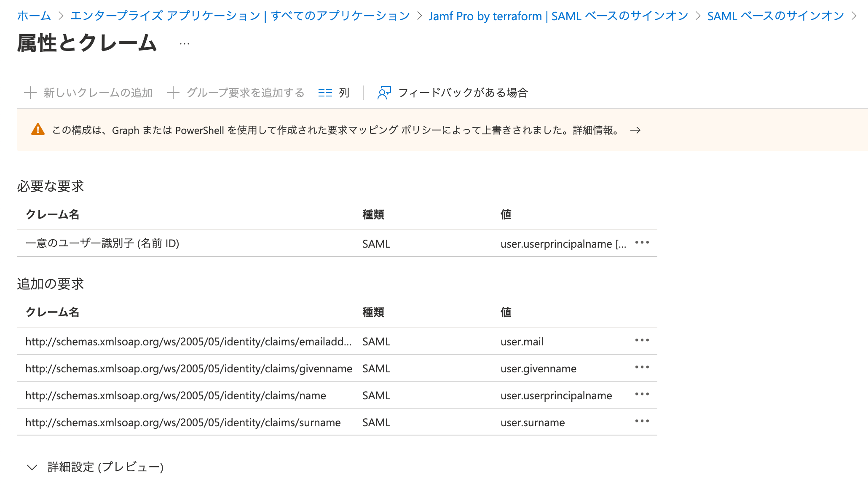Open Jamf Pro by terraform breadcrumb link
The image size is (868, 497).
coord(558,16)
